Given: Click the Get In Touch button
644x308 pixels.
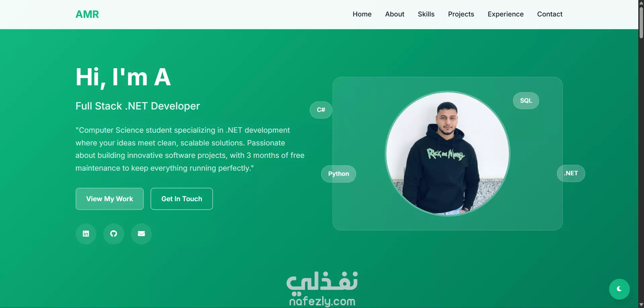Looking at the screenshot, I should pyautogui.click(x=182, y=199).
